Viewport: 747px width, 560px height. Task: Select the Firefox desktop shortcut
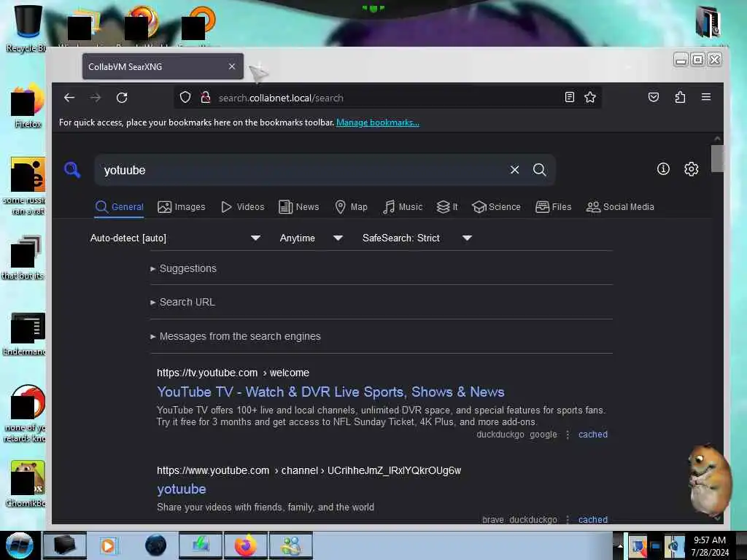[x=27, y=107]
